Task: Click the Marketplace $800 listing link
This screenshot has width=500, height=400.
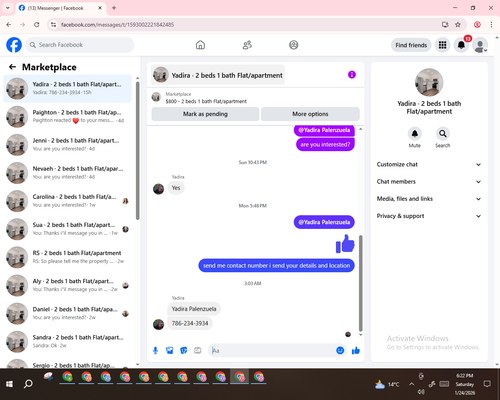Action: point(206,101)
